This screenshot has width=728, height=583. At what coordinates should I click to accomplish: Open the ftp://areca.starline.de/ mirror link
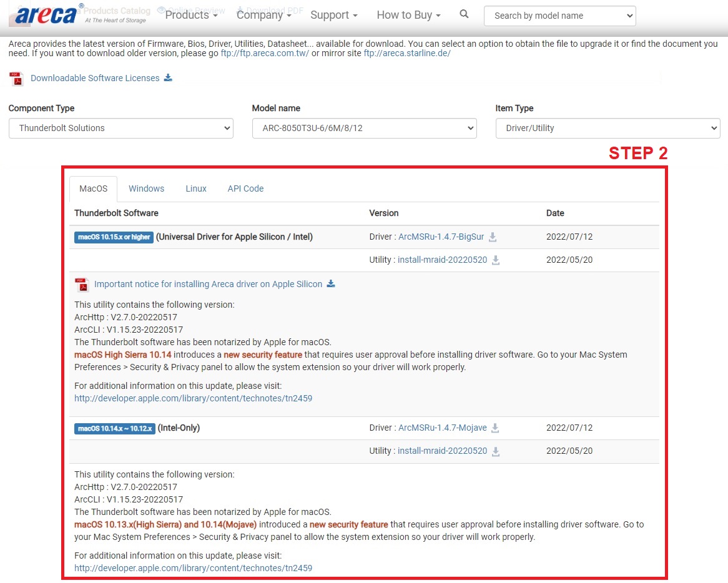pyautogui.click(x=407, y=54)
